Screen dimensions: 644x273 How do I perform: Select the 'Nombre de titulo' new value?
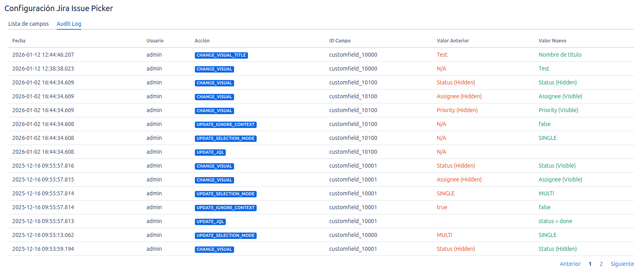tap(560, 55)
